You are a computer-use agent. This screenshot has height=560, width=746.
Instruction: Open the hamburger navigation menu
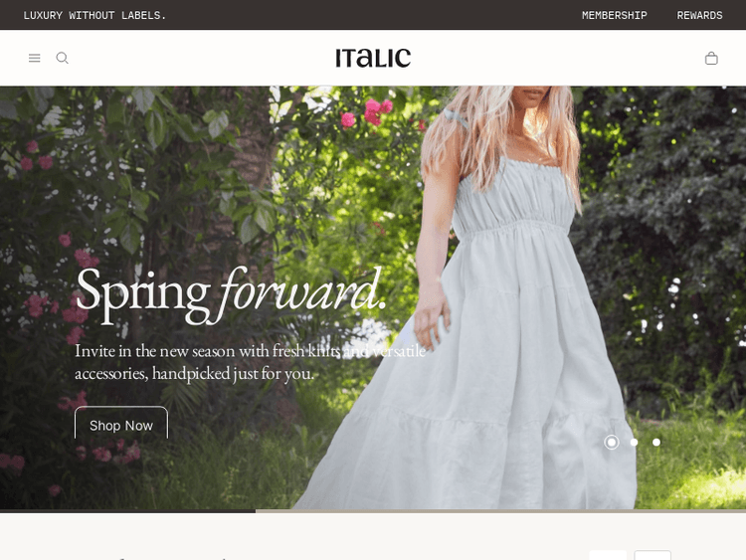click(34, 58)
